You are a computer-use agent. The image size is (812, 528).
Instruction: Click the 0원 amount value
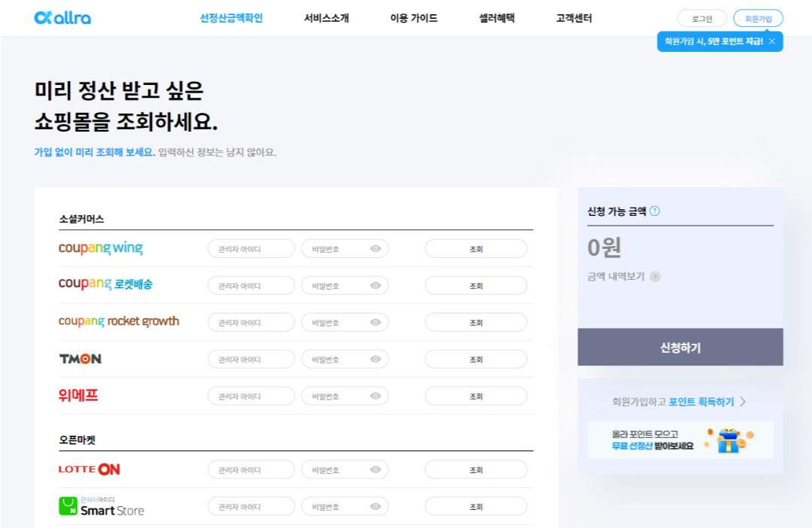(604, 247)
